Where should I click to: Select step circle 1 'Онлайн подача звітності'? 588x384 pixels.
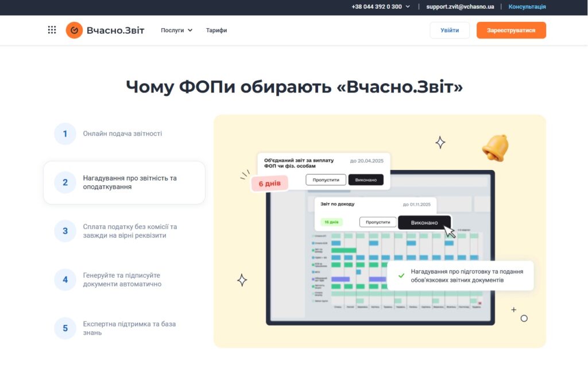pos(65,133)
